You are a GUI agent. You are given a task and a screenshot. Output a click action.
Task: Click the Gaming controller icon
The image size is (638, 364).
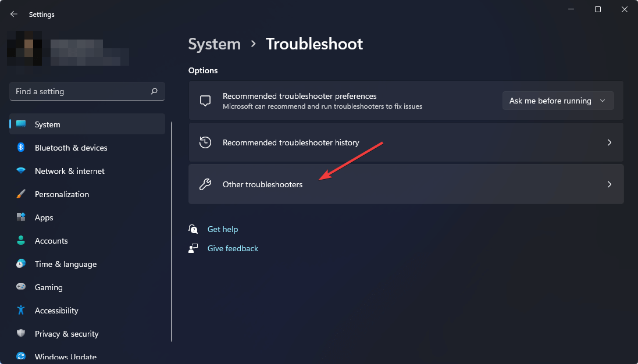(20, 287)
